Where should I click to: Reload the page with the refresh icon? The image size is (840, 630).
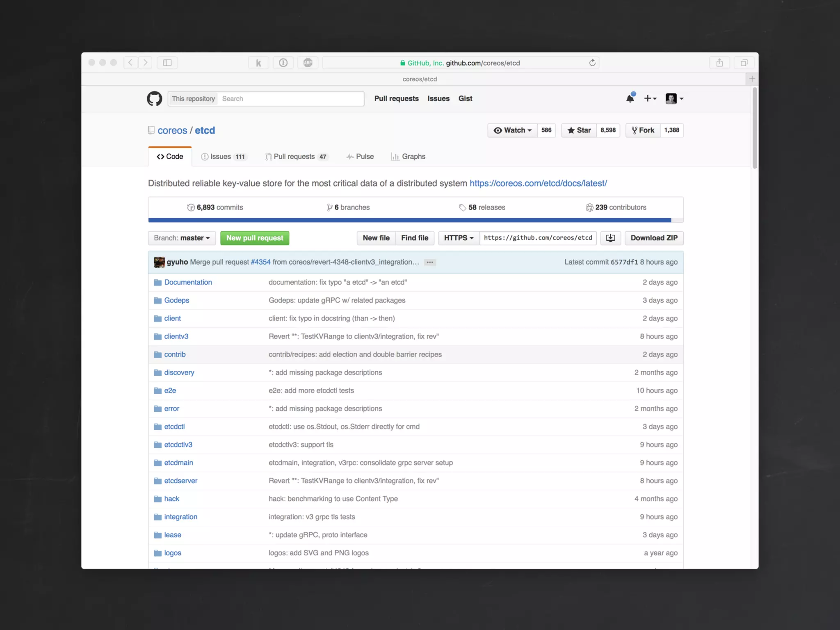[592, 63]
